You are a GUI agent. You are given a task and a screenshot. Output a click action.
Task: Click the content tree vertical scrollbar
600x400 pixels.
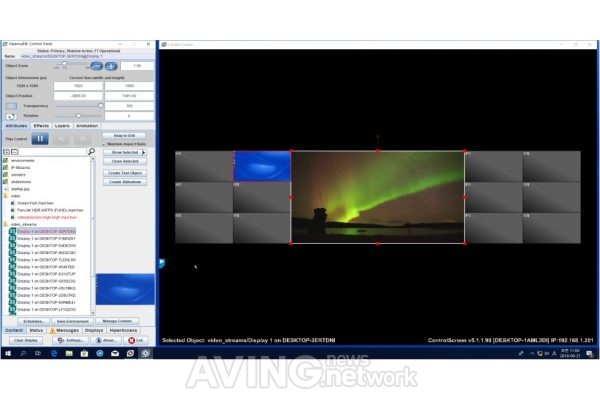(x=93, y=235)
